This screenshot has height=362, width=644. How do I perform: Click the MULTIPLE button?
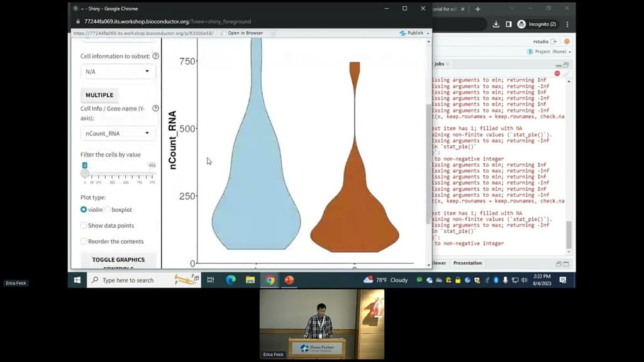(99, 95)
